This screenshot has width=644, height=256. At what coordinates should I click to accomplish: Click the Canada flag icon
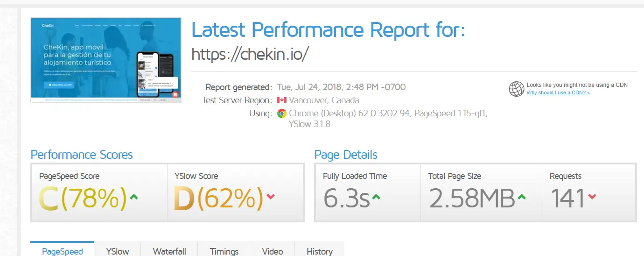[281, 100]
